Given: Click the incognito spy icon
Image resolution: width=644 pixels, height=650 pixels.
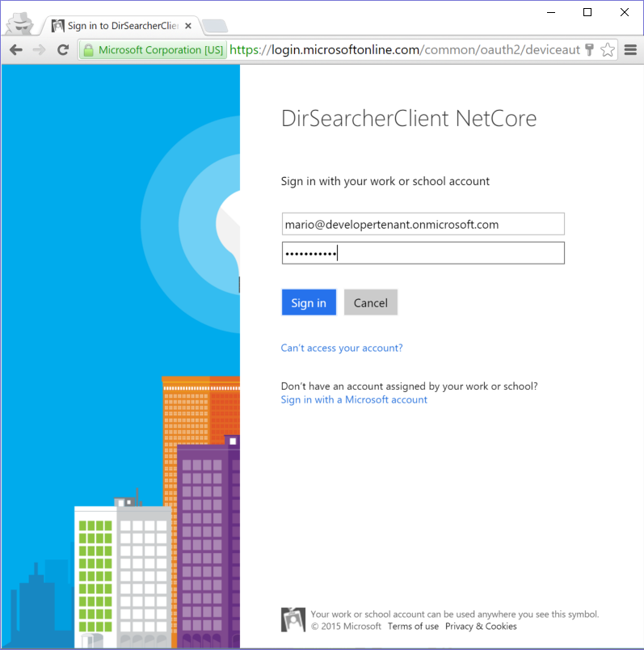Looking at the screenshot, I should 20,23.
